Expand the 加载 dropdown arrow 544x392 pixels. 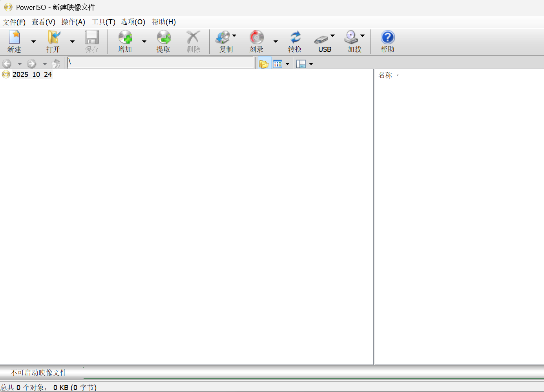click(362, 35)
